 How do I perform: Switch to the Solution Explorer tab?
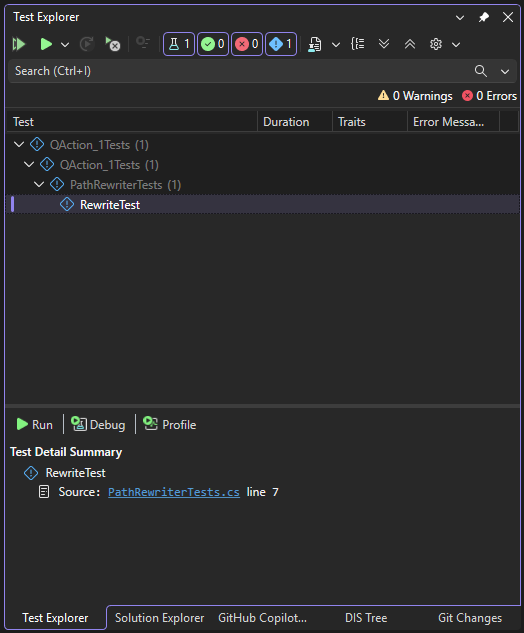[x=159, y=618]
